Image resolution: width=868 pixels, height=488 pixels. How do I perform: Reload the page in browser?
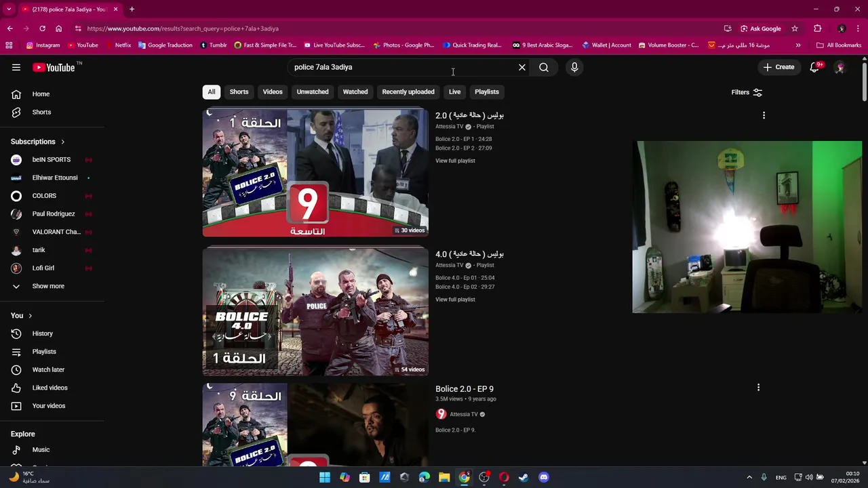click(x=42, y=28)
